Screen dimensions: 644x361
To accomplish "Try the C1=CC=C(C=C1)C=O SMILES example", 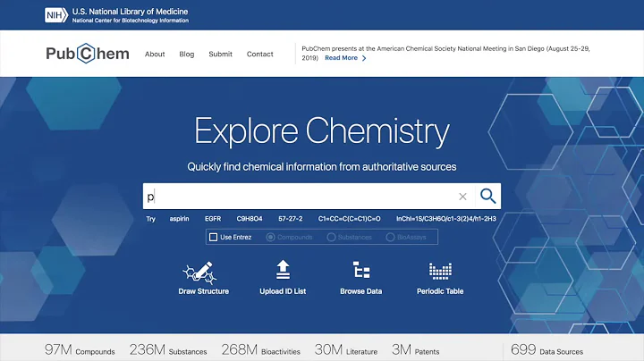I will [x=349, y=219].
